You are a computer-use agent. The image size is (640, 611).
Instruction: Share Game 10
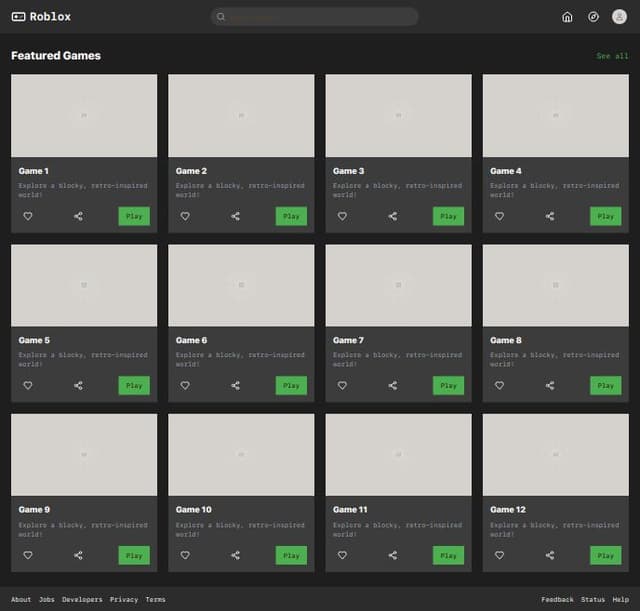236,555
